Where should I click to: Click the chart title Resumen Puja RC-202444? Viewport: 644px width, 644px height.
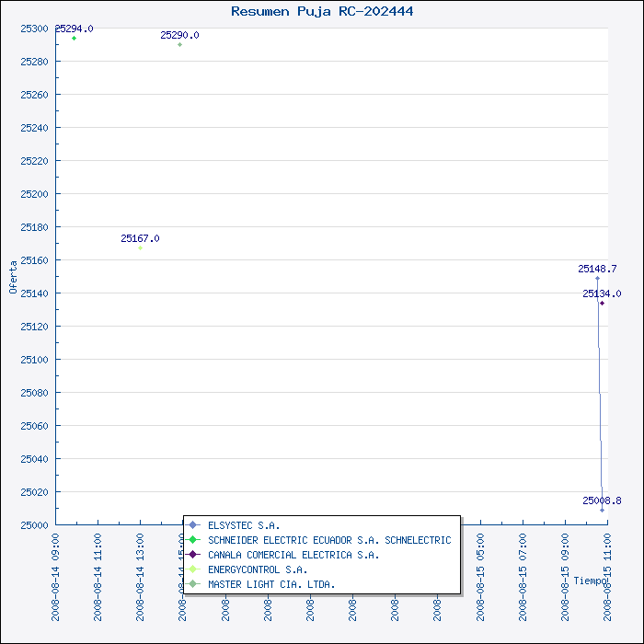322,11
